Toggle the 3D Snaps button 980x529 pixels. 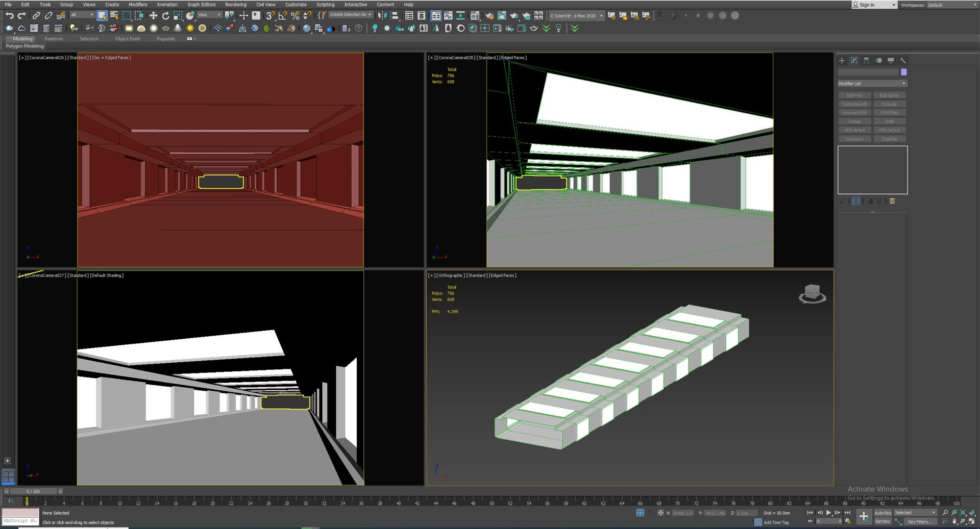271,16
